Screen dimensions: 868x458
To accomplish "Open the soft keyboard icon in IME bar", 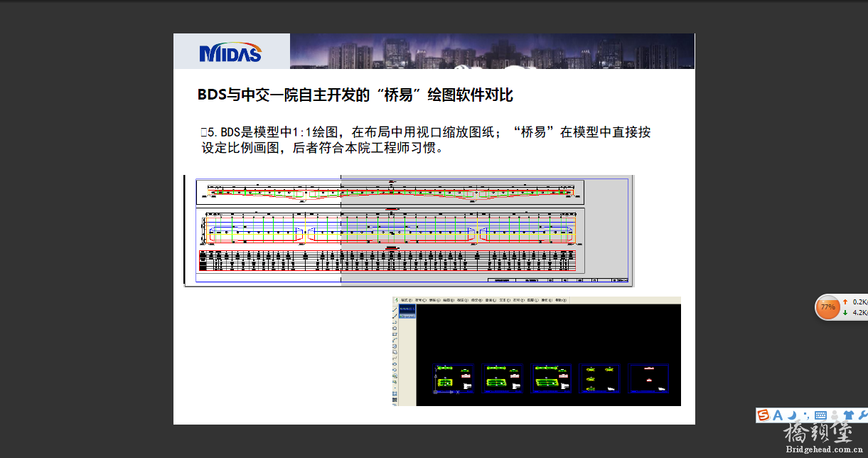I will pyautogui.click(x=820, y=415).
